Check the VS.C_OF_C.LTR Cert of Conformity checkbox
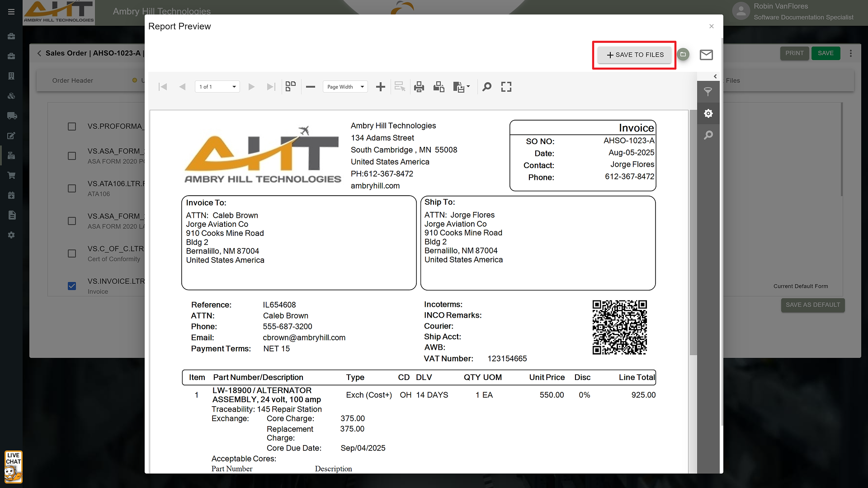The image size is (868, 488). click(72, 253)
